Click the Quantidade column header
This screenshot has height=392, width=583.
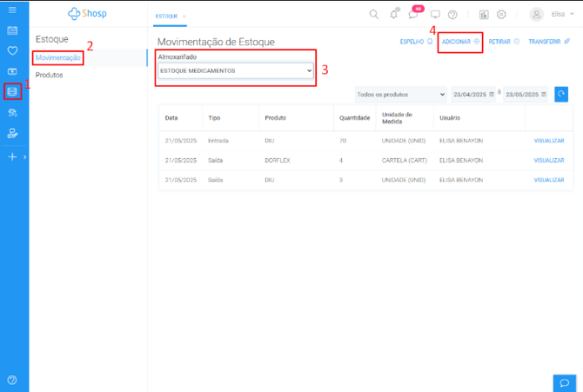354,118
